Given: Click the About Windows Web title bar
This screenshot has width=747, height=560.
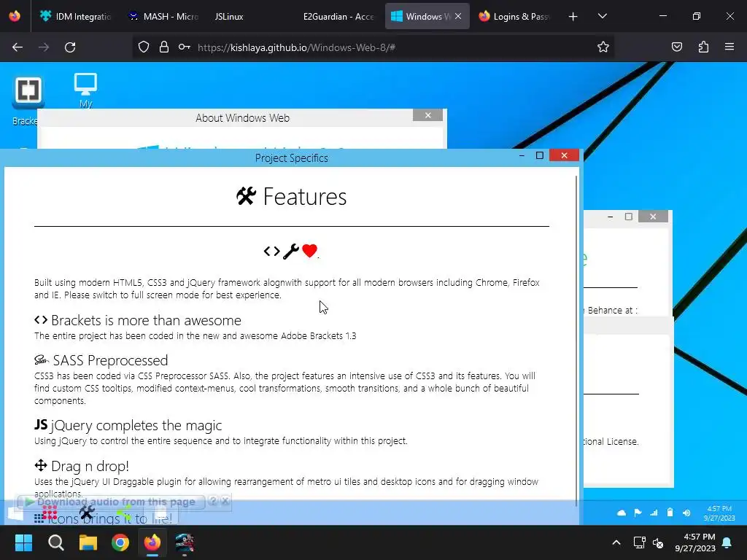Looking at the screenshot, I should coord(242,118).
